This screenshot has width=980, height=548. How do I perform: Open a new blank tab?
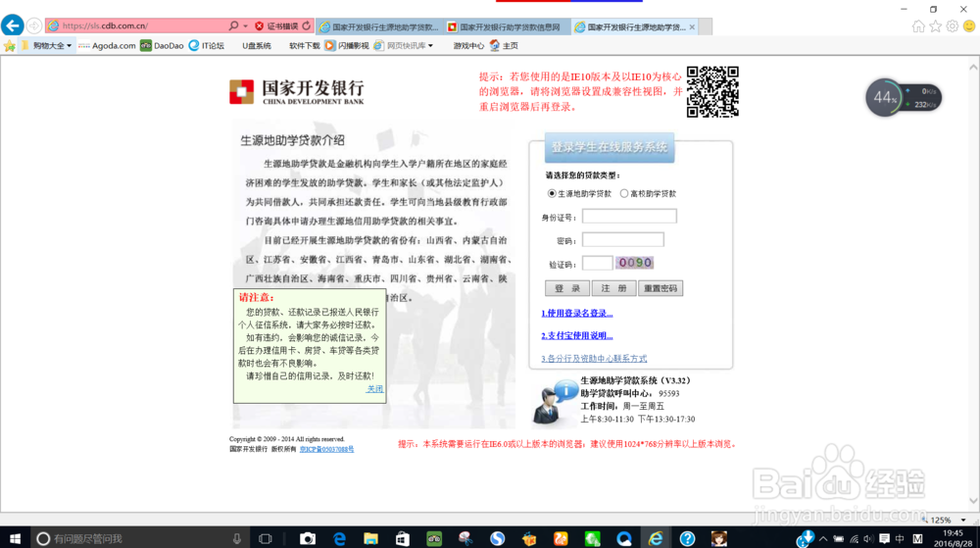coord(705,26)
